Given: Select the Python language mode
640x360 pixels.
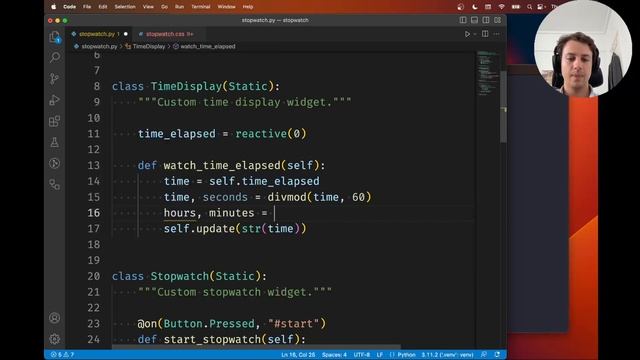Looking at the screenshot, I should (x=406, y=355).
